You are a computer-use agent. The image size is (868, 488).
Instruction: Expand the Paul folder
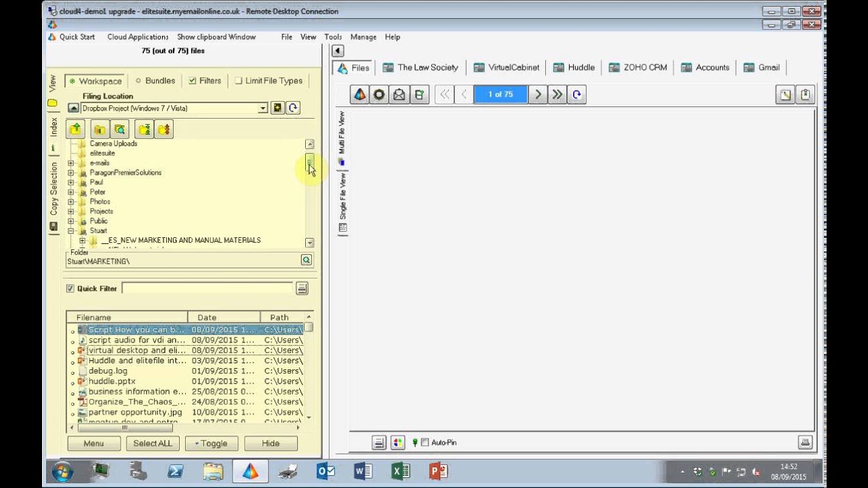[x=71, y=182]
